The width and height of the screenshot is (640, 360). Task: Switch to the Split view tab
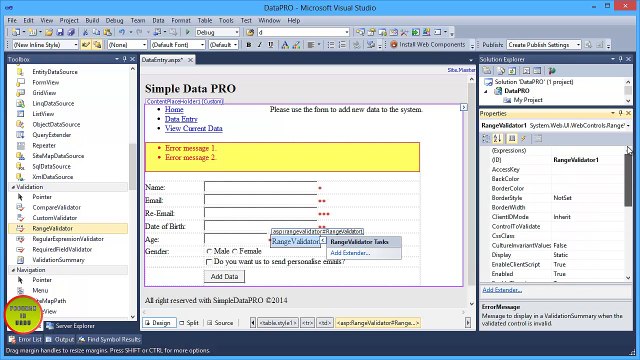tap(189, 323)
